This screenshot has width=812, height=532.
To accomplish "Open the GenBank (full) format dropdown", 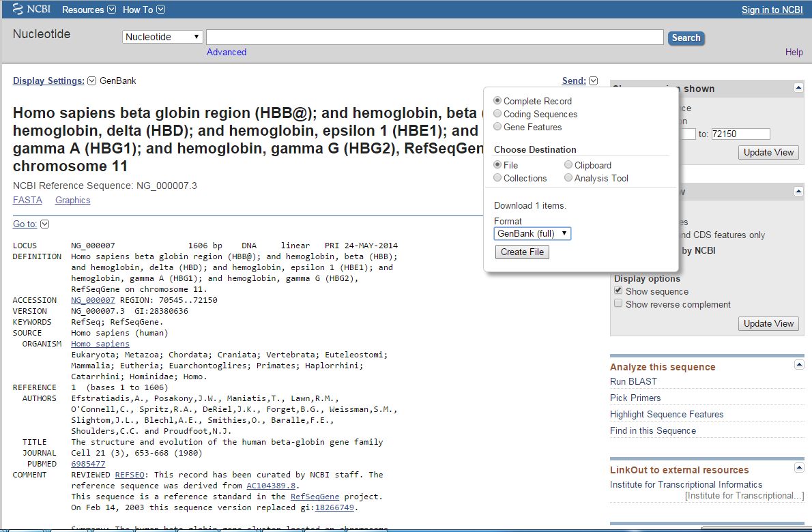I will (532, 233).
